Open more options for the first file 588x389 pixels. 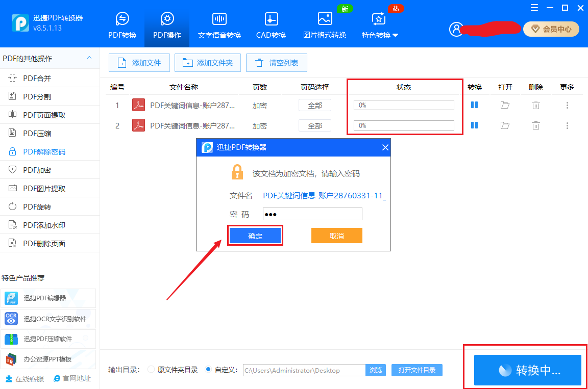[567, 105]
